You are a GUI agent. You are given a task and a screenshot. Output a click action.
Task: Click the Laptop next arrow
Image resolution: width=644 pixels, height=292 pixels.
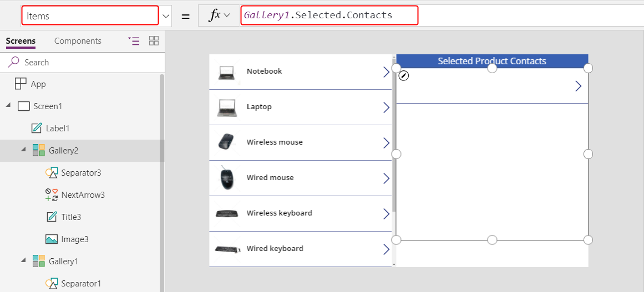click(x=386, y=107)
